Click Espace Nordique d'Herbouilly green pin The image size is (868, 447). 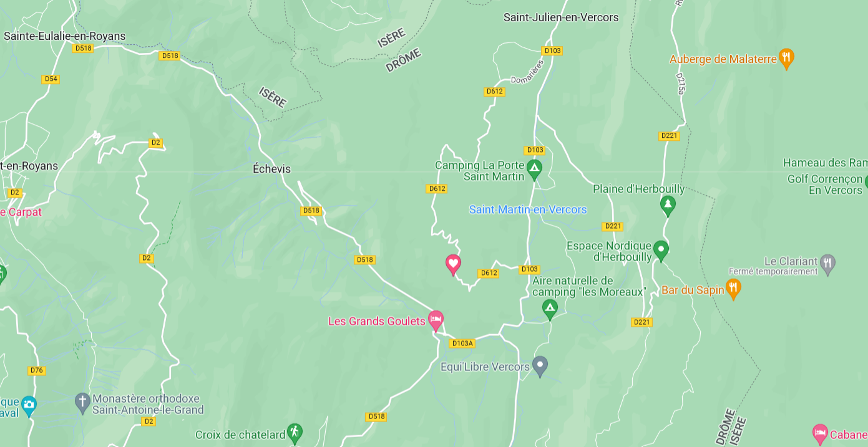click(661, 251)
